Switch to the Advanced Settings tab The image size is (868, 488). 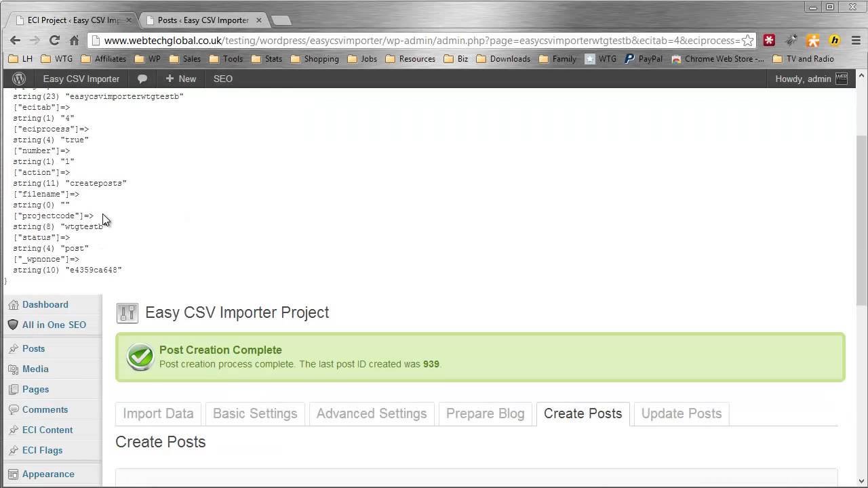point(372,413)
